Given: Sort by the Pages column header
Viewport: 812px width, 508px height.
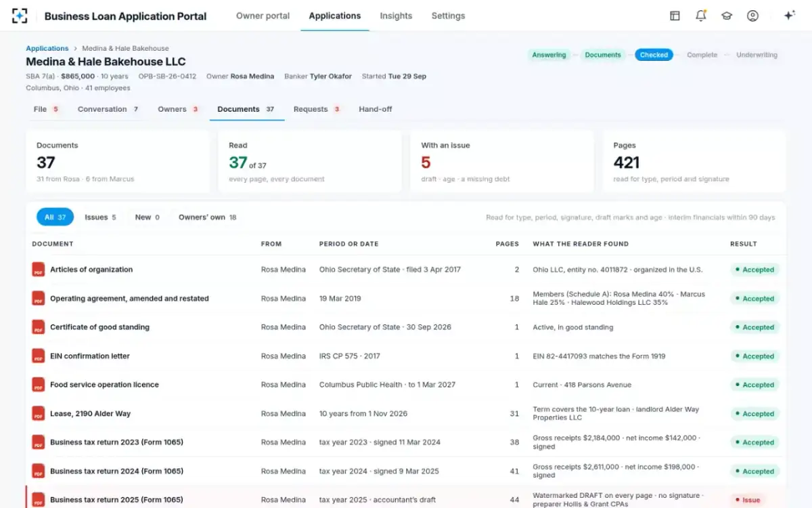Looking at the screenshot, I should [x=507, y=244].
